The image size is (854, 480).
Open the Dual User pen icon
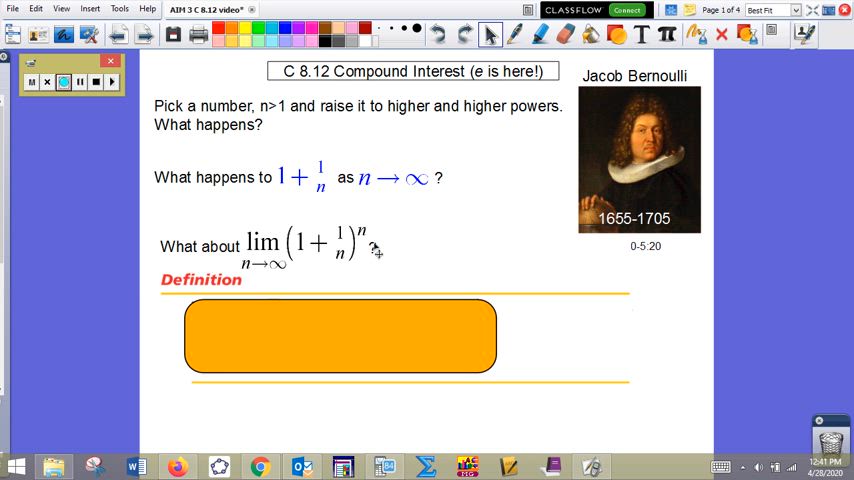click(804, 35)
